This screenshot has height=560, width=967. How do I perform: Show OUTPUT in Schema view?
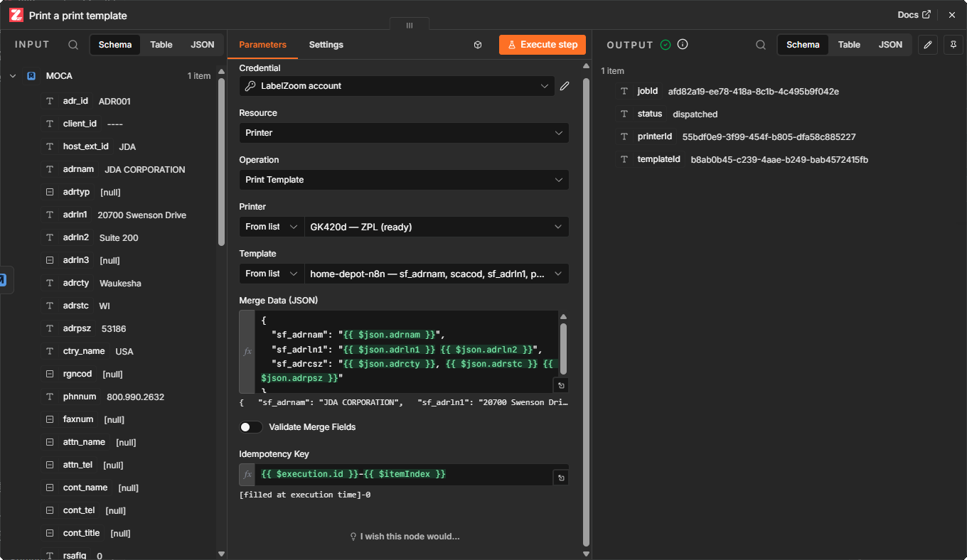click(x=803, y=45)
